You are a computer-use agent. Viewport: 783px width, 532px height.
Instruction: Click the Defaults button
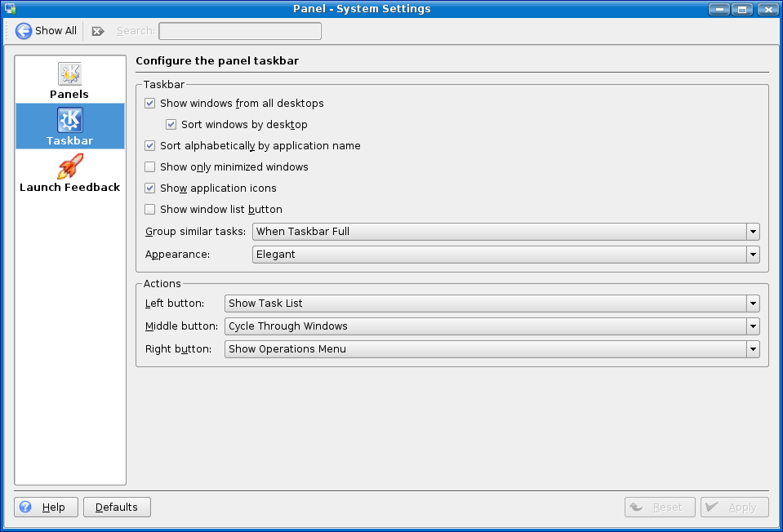tap(117, 507)
